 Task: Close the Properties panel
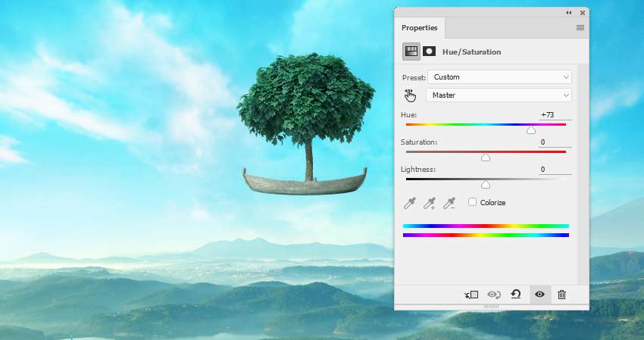pyautogui.click(x=583, y=13)
